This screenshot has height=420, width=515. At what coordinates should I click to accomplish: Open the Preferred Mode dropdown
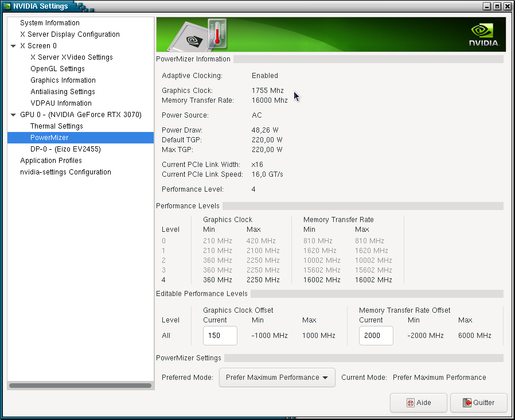(x=277, y=378)
